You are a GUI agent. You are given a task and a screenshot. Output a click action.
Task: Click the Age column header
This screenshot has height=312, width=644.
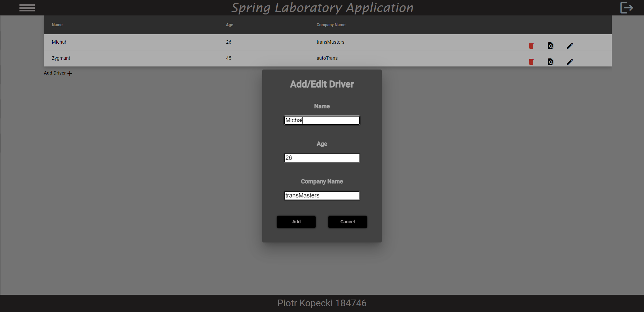point(229,25)
